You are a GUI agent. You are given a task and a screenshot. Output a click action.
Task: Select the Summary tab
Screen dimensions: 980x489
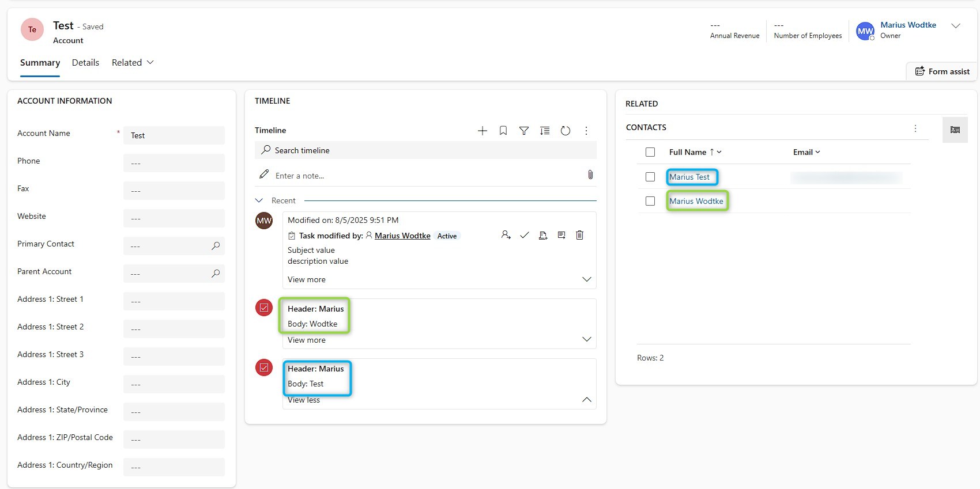click(40, 62)
